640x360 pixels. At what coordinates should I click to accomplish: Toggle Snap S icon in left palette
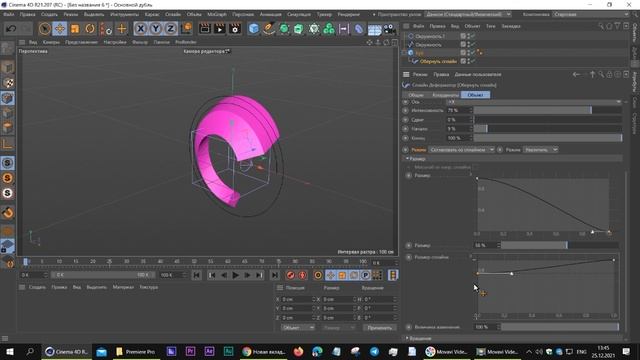click(x=7, y=163)
